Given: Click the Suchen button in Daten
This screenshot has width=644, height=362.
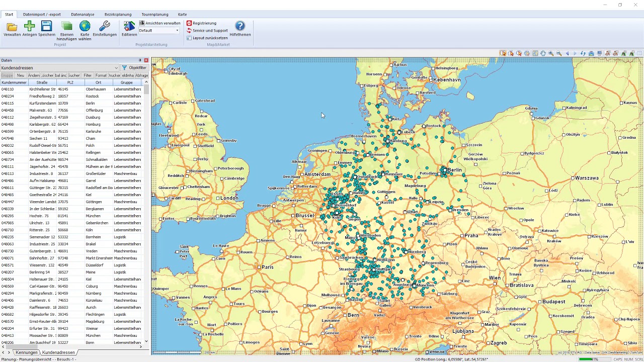Looking at the screenshot, I should point(74,75).
